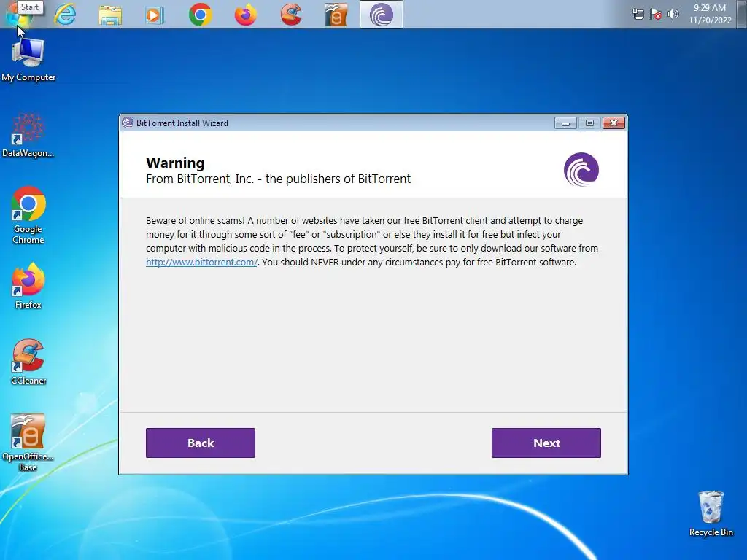Launch Firefox from the taskbar
This screenshot has width=747, height=560.
pyautogui.click(x=245, y=15)
